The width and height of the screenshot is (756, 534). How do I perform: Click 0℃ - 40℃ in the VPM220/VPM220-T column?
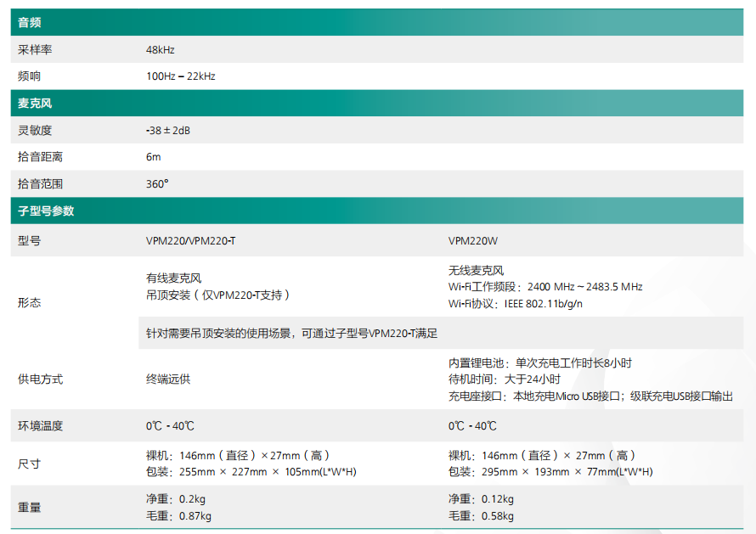click(170, 425)
